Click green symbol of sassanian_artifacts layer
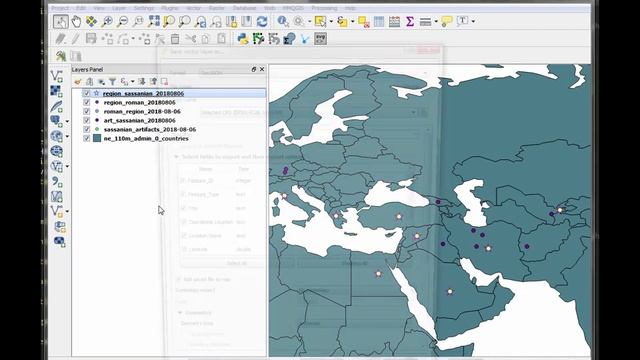 pyautogui.click(x=97, y=129)
